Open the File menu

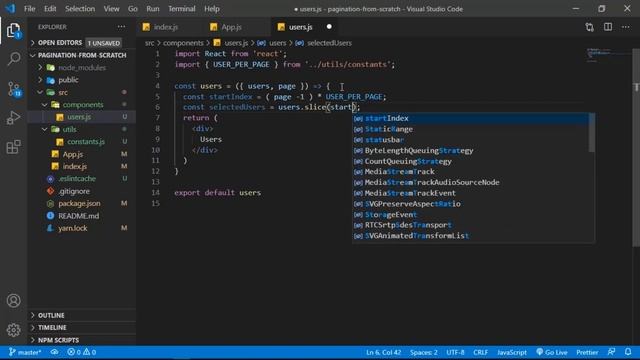click(x=29, y=9)
